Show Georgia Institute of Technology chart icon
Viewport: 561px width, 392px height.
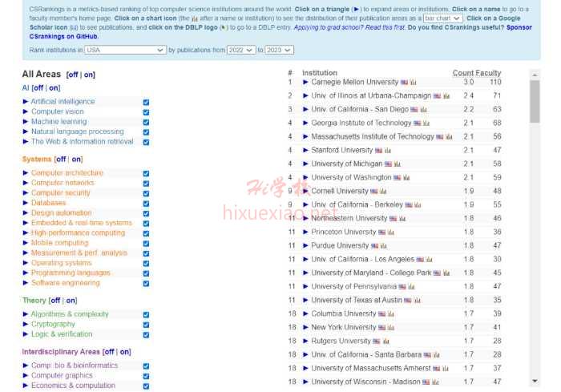click(x=426, y=123)
